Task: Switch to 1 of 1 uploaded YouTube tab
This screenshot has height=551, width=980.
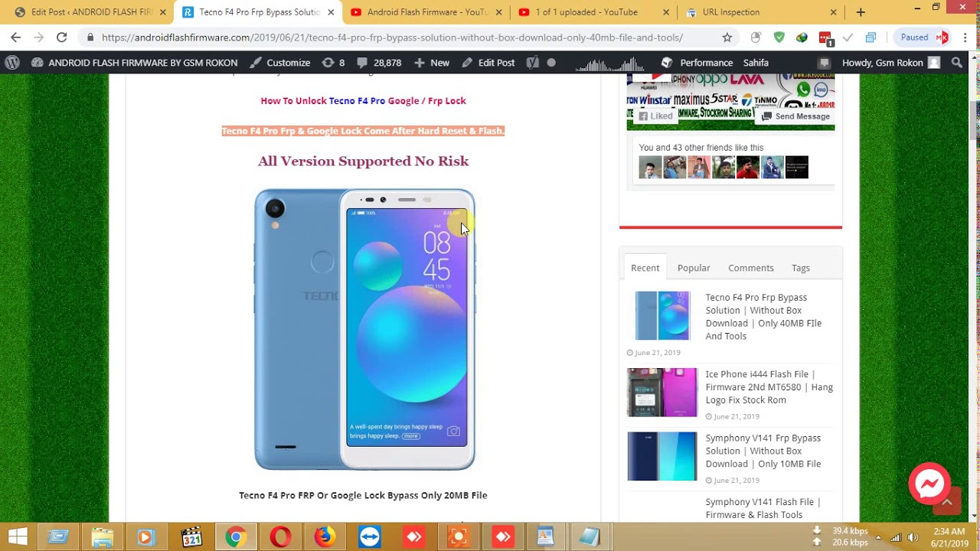Action: (594, 12)
